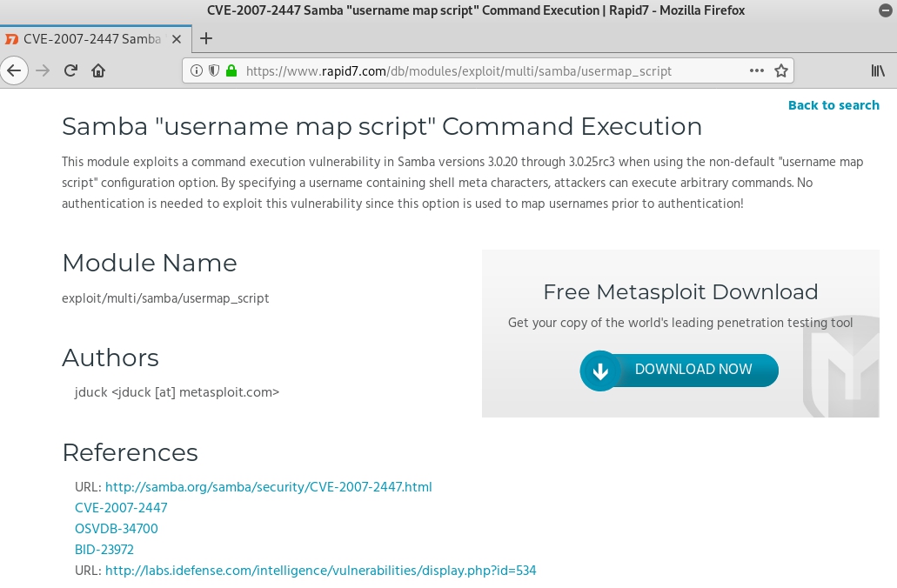Viewport: 897px width, 588px height.
Task: Follow the Back to search link
Action: click(833, 105)
